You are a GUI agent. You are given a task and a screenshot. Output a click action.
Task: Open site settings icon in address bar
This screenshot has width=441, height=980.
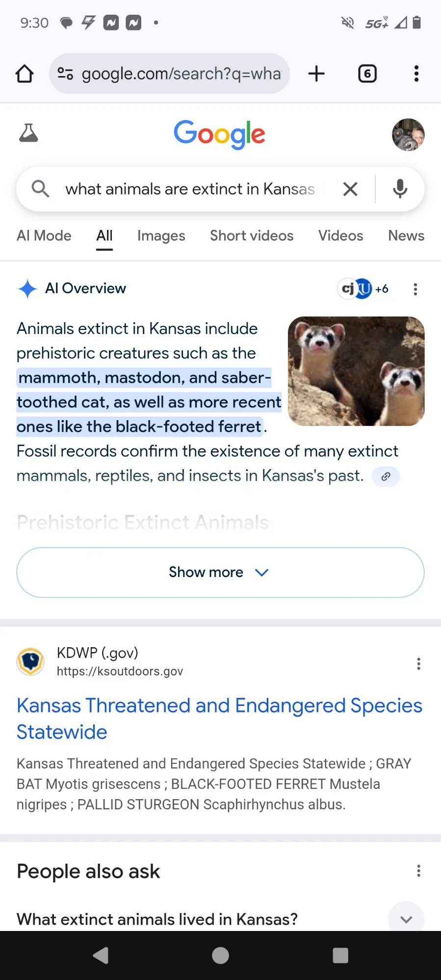65,74
